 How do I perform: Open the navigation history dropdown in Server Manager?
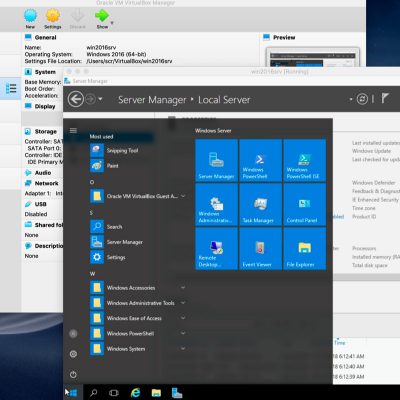pyautogui.click(x=100, y=99)
